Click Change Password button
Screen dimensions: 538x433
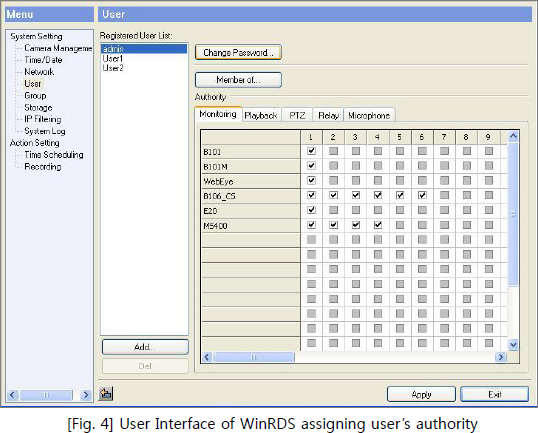tap(238, 52)
